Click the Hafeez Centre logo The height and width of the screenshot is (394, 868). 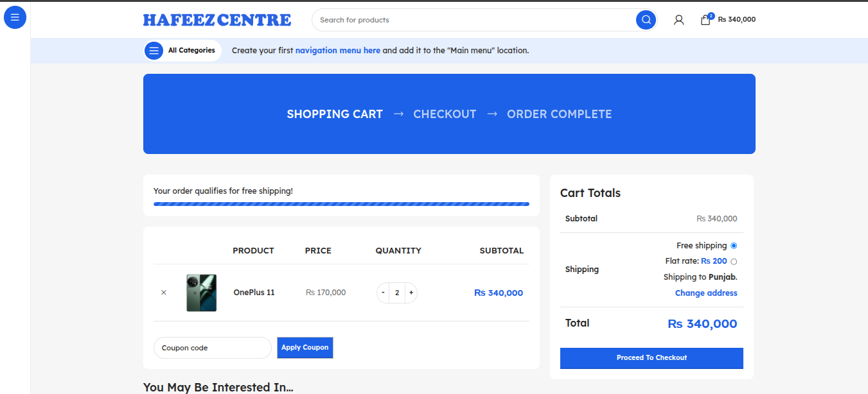coord(217,20)
